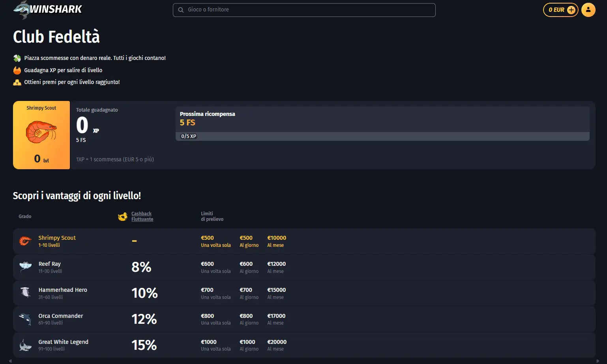The image size is (607, 364).
Task: Open the Cashback Fluttuante link
Action: 142,217
